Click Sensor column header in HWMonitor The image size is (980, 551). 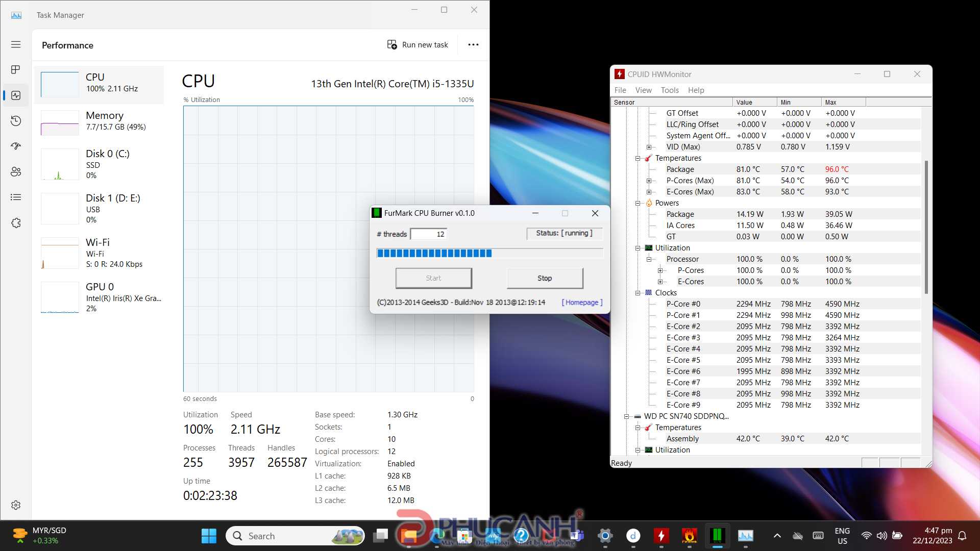[672, 103]
